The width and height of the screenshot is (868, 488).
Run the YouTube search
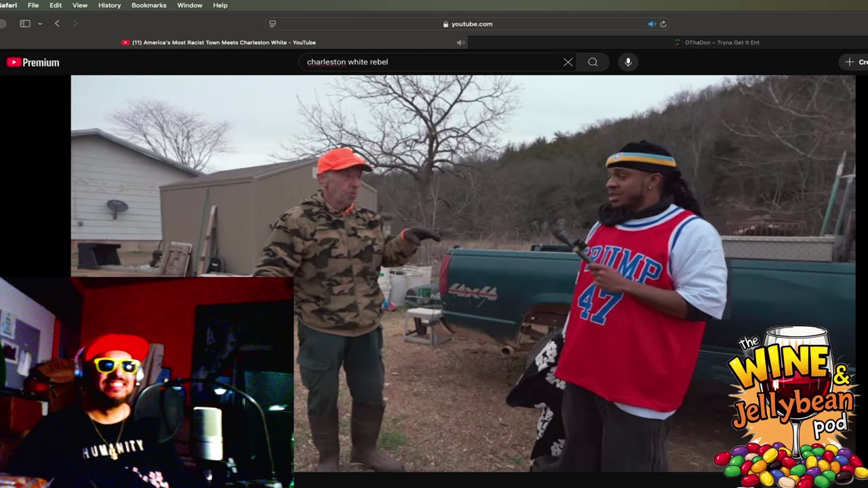593,62
